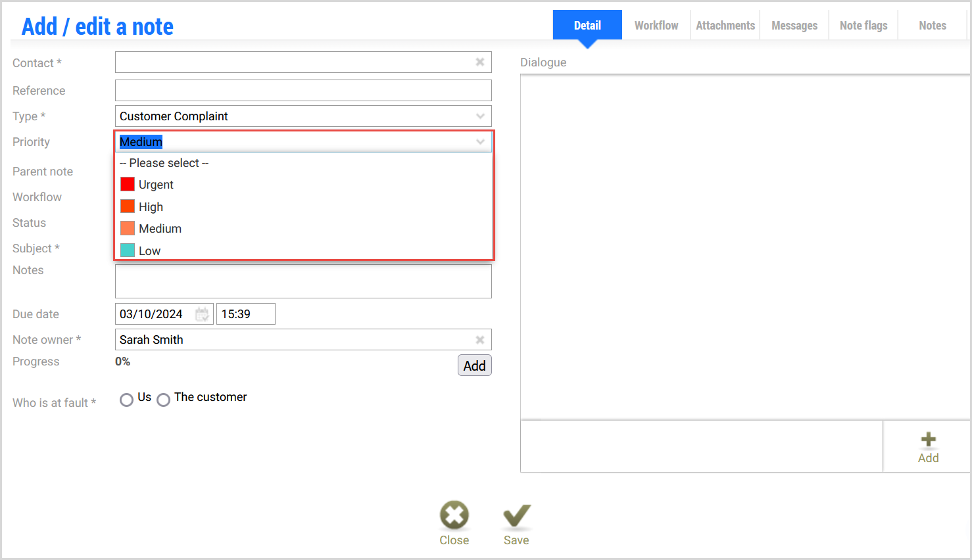Click the Close cross icon at the bottom
Viewport: 972px width, 560px height.
point(454,515)
